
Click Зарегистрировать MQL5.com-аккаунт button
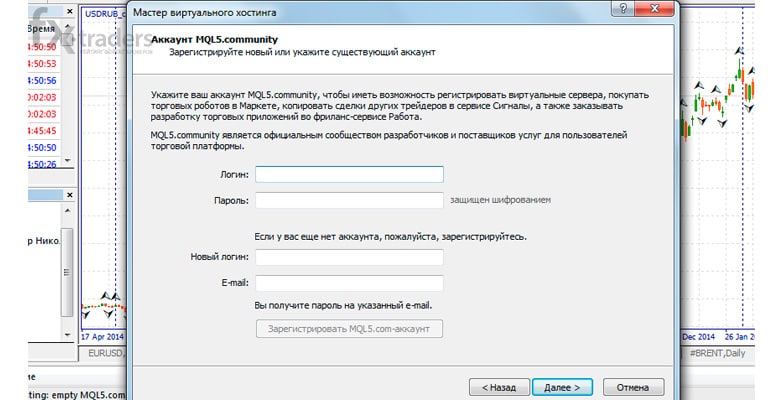point(349,329)
